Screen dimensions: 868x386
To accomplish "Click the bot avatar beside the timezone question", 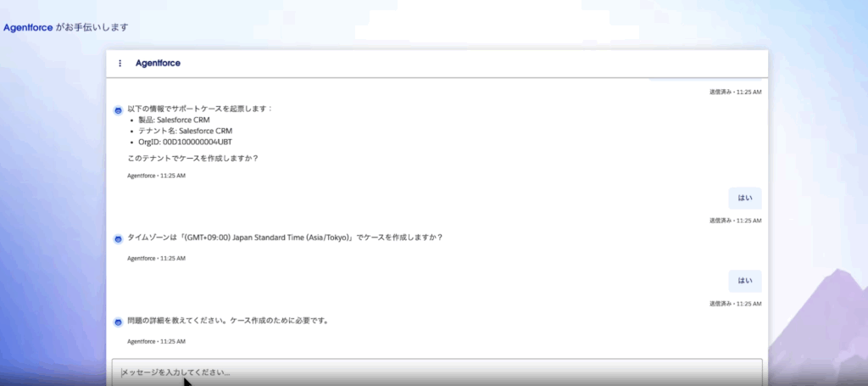I will click(x=119, y=238).
